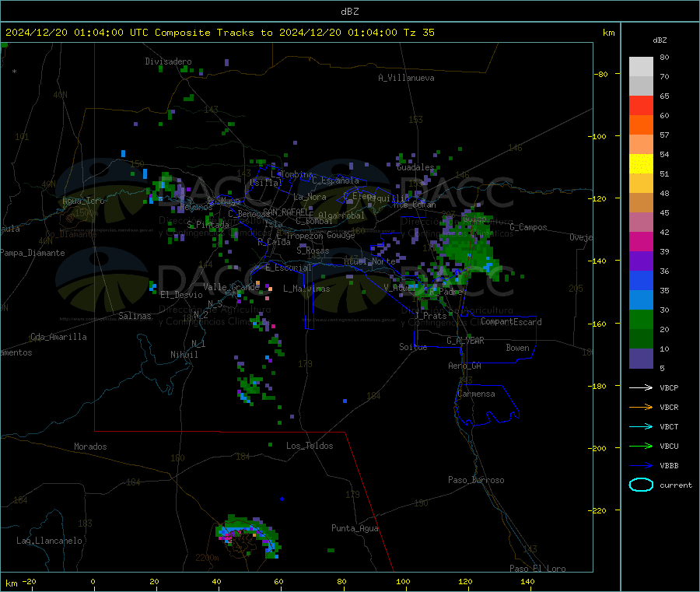Select the grey 70 dBZ color swatch
This screenshot has width=700, height=592.
tap(641, 67)
